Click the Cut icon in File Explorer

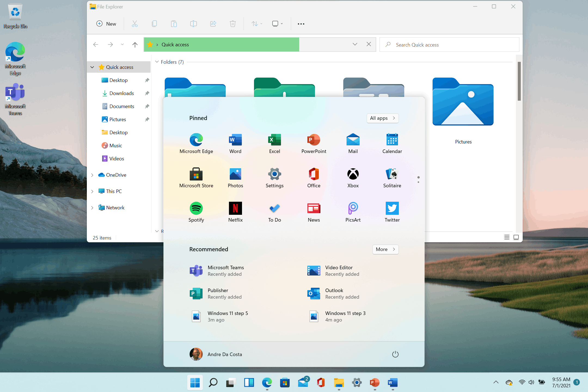click(135, 24)
